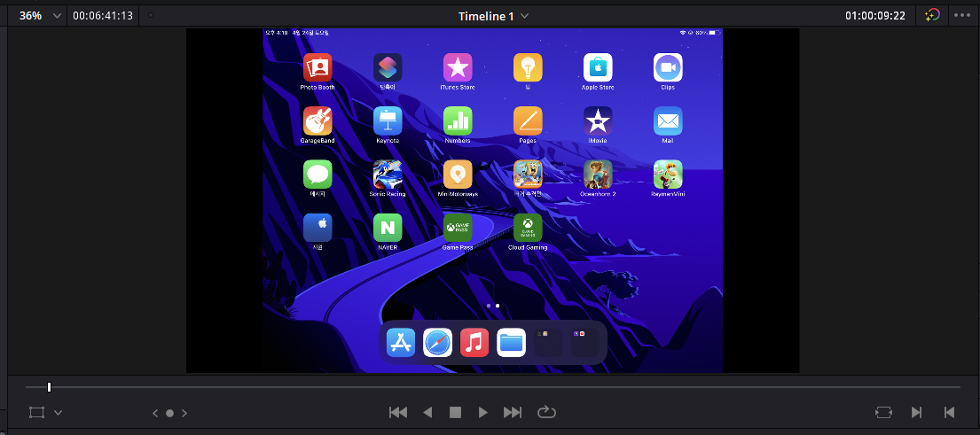
Task: Click green Messages icon in the viewer
Action: pyautogui.click(x=318, y=175)
